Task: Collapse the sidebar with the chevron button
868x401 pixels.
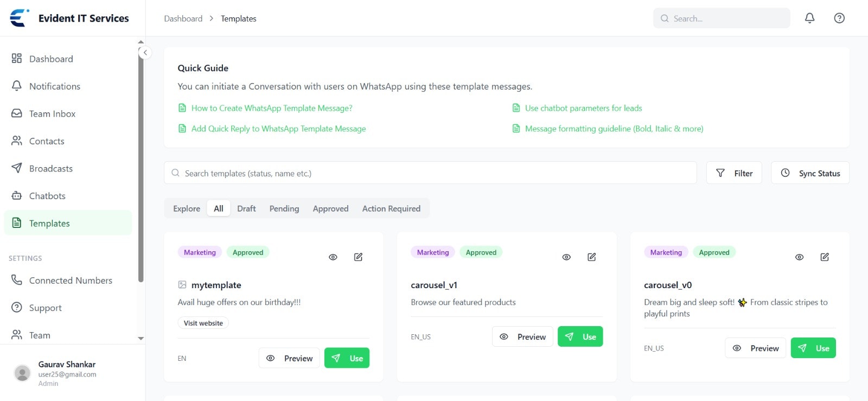Action: [145, 53]
